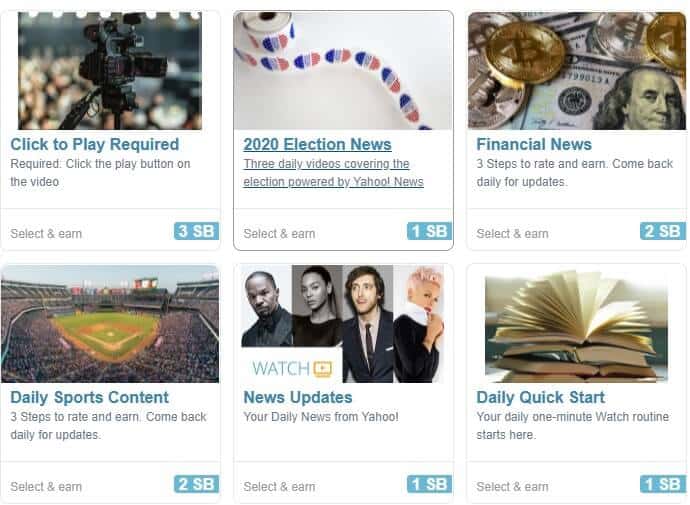Click 3 SB badge on Click to Play card

[196, 231]
